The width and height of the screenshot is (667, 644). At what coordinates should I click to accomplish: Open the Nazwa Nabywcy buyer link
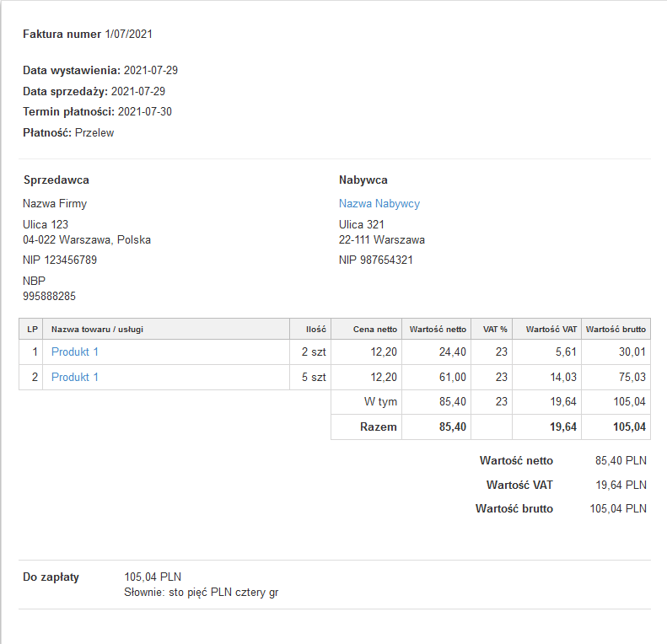379,204
